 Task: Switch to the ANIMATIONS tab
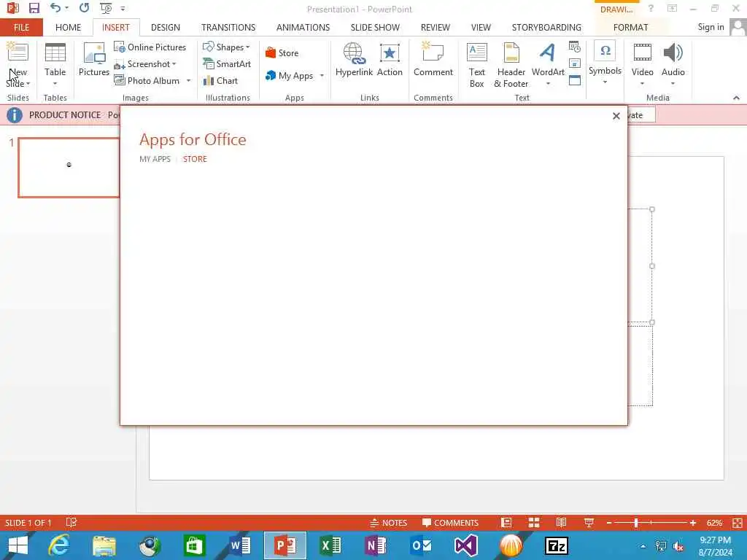coord(303,27)
